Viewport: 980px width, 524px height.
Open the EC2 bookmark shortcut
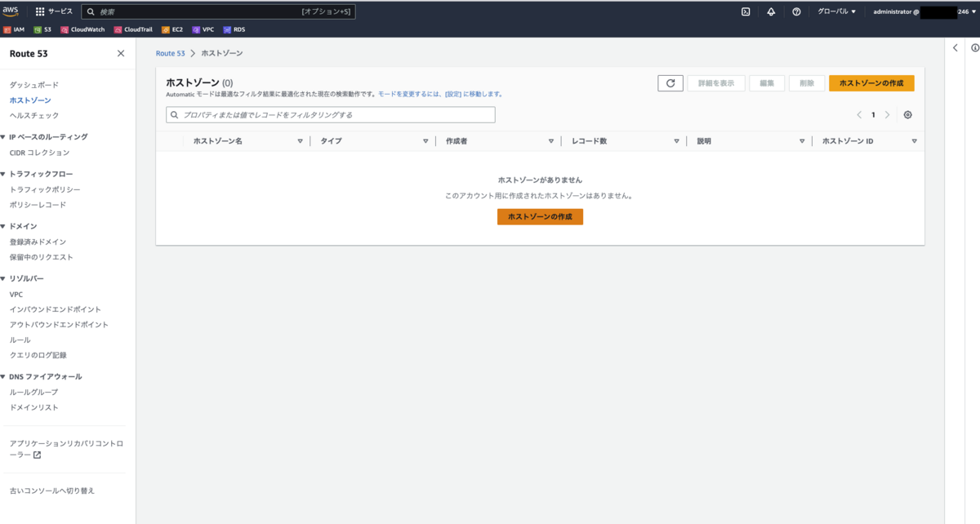point(172,29)
